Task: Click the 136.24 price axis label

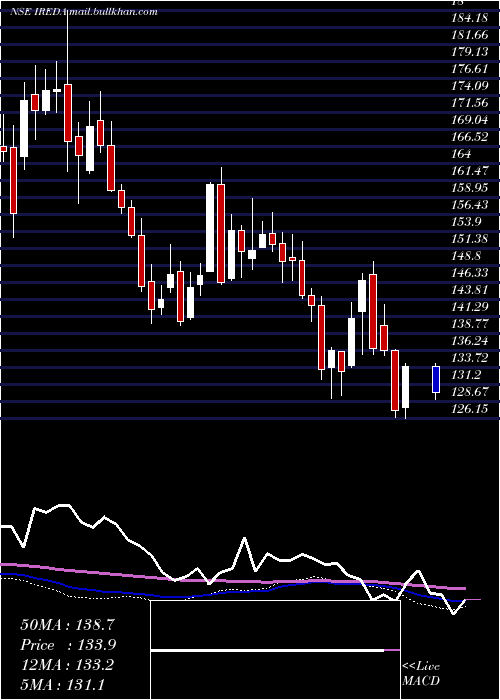Action: click(x=470, y=340)
